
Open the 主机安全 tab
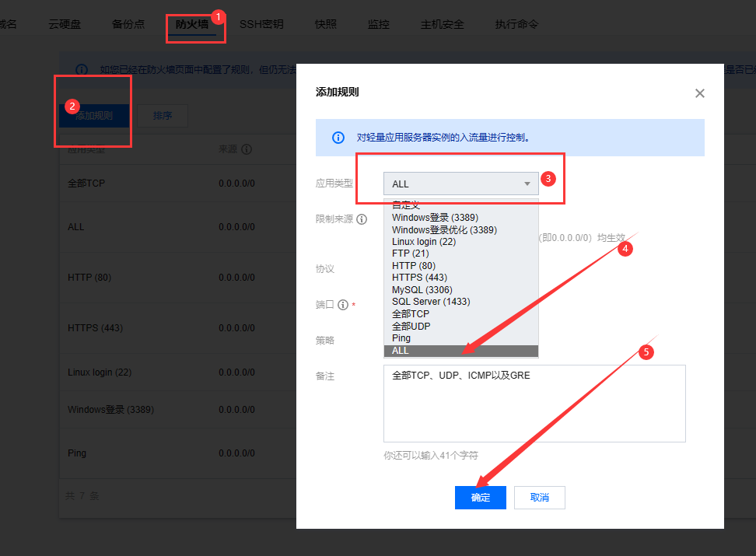tap(440, 24)
